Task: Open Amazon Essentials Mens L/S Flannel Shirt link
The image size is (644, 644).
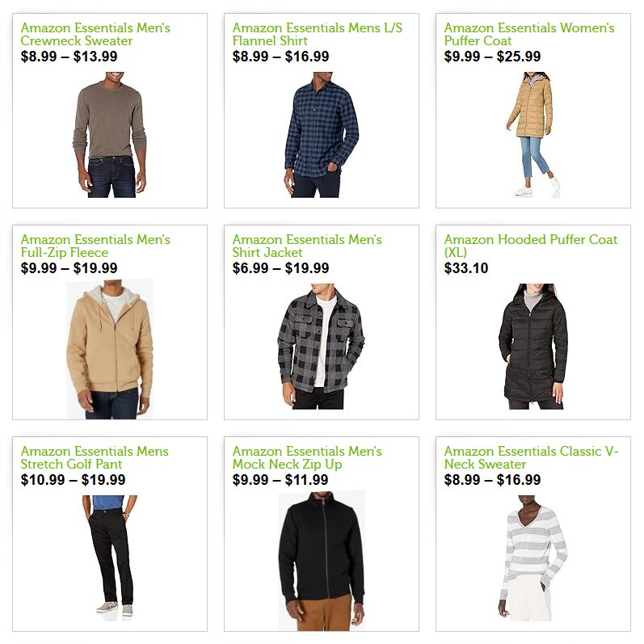Action: (x=317, y=35)
